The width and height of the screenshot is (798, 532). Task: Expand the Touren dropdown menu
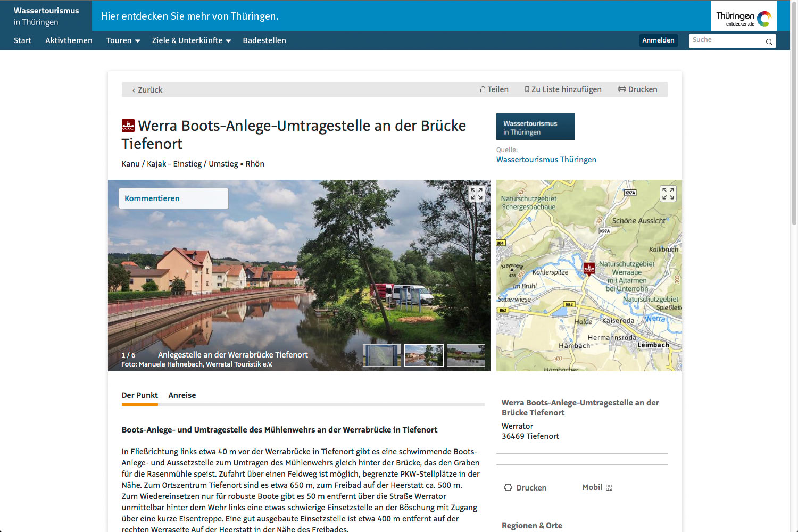click(x=123, y=40)
